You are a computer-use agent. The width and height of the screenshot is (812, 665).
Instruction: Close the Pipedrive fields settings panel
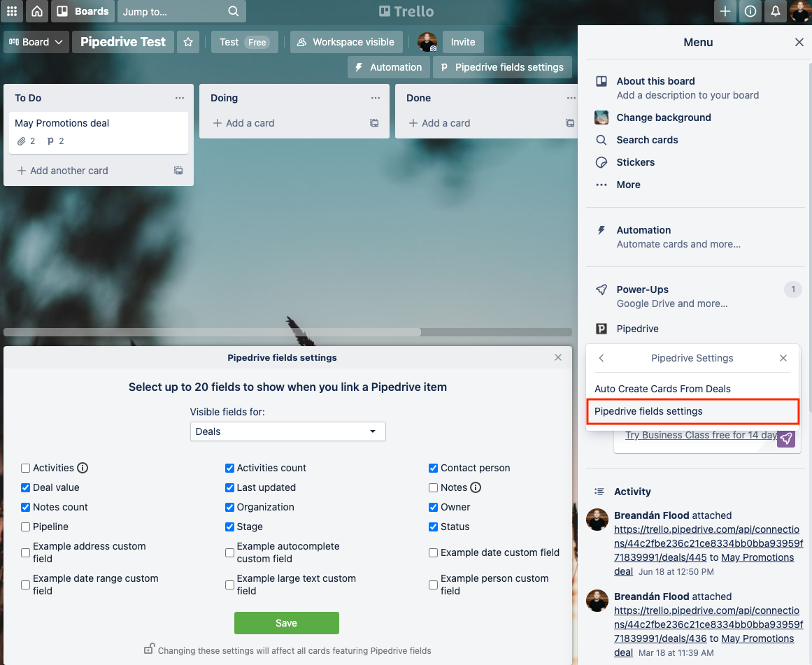(557, 357)
